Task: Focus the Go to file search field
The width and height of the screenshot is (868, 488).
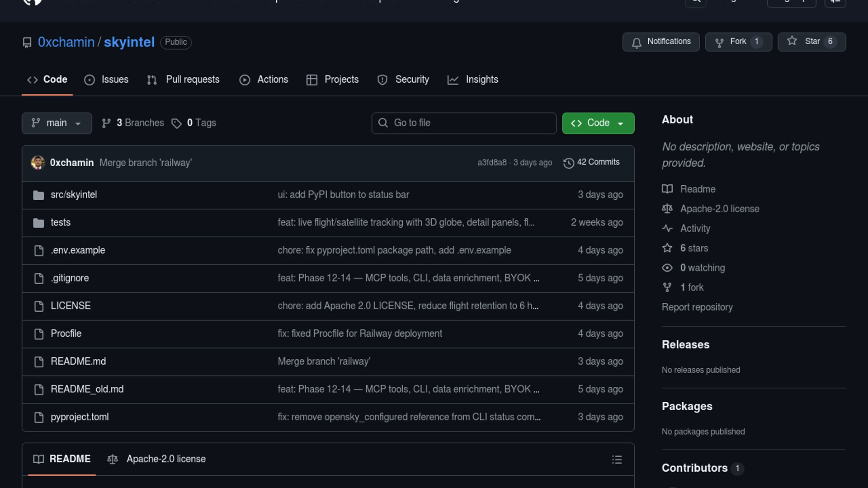Action: tap(464, 123)
